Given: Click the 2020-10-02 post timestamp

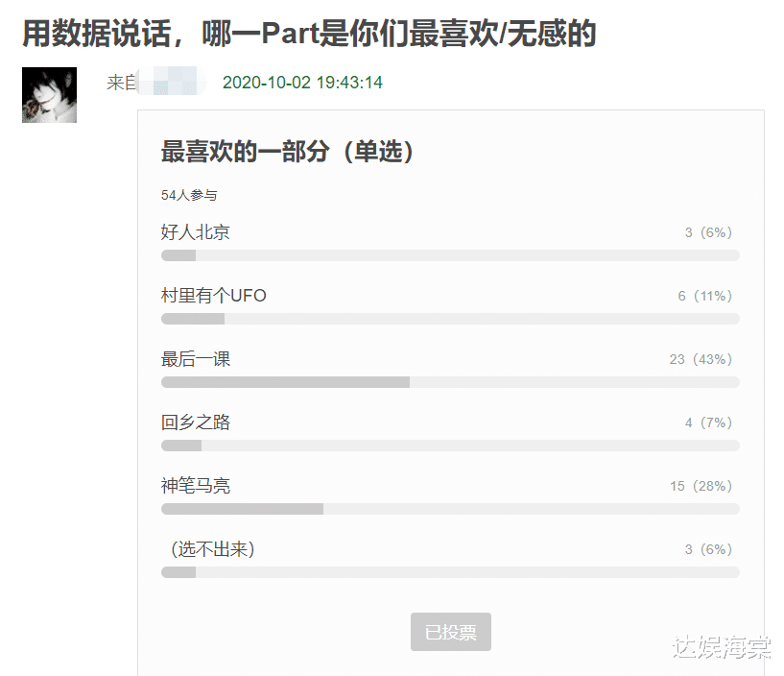Looking at the screenshot, I should [x=302, y=83].
